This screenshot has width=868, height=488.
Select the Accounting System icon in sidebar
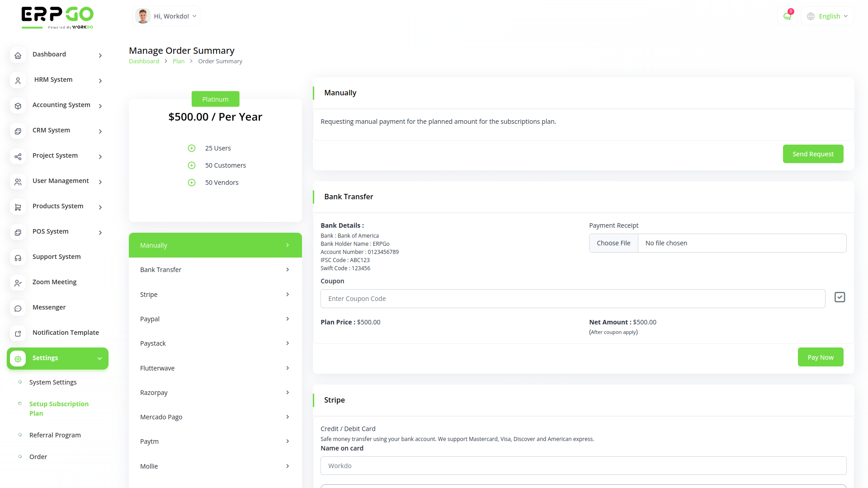pyautogui.click(x=18, y=106)
